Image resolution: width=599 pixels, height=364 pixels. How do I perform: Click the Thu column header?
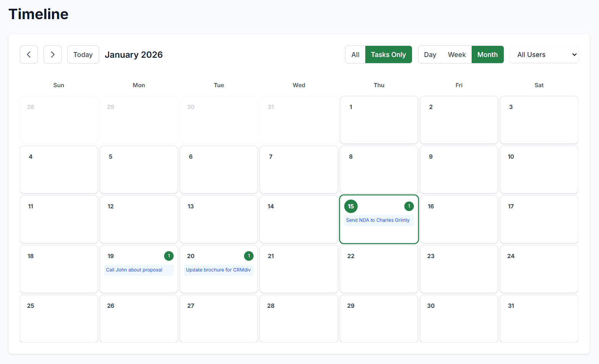[379, 85]
